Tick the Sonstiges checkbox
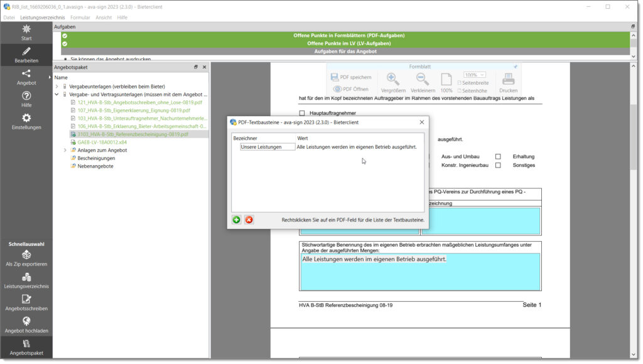Viewport: 643px width, 364px height. 498,165
